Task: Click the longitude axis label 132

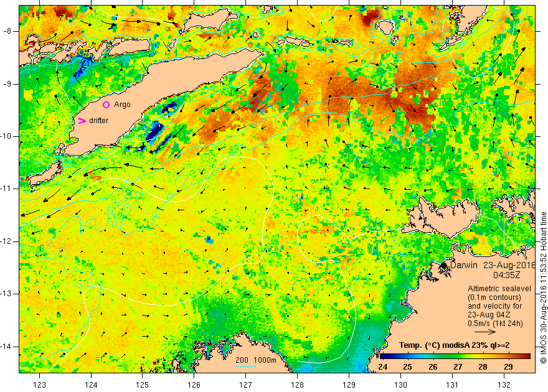Action: tap(504, 385)
